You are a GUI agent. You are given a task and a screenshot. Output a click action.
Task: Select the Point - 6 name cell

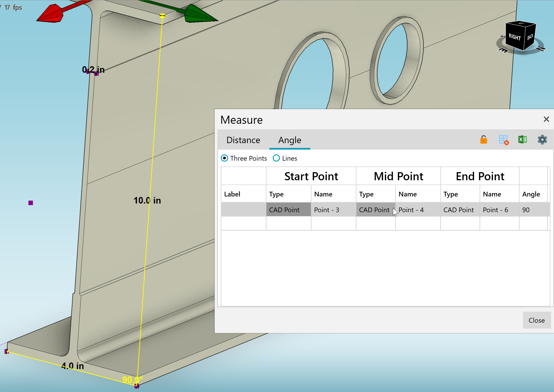(500, 210)
